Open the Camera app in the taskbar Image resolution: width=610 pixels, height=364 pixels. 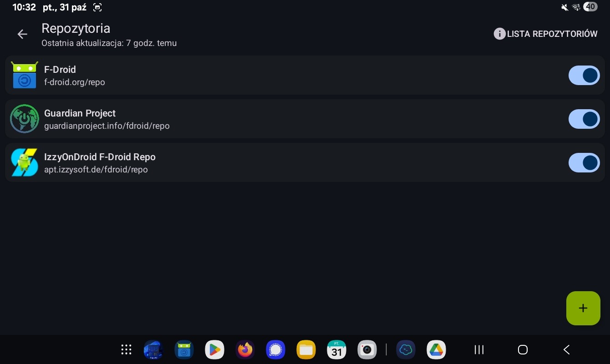pyautogui.click(x=367, y=349)
